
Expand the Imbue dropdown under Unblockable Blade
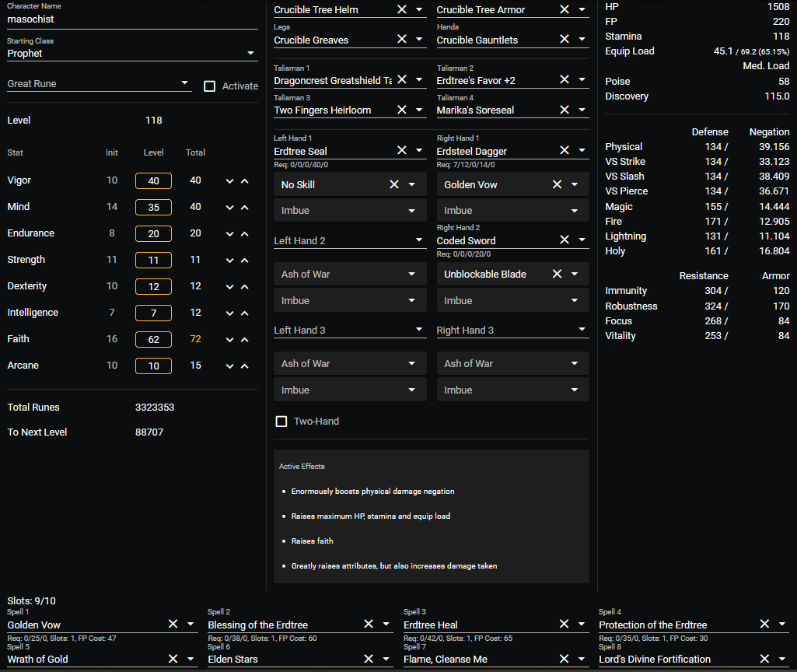[513, 300]
